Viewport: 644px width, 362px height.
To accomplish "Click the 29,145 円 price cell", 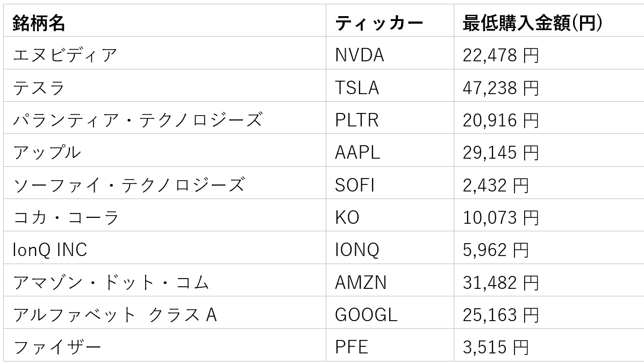I will [500, 153].
